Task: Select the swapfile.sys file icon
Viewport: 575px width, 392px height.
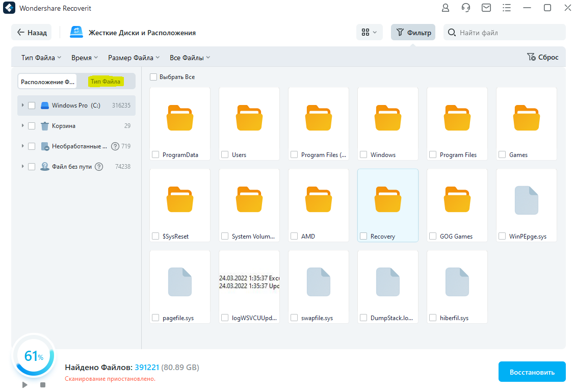Action: point(318,281)
